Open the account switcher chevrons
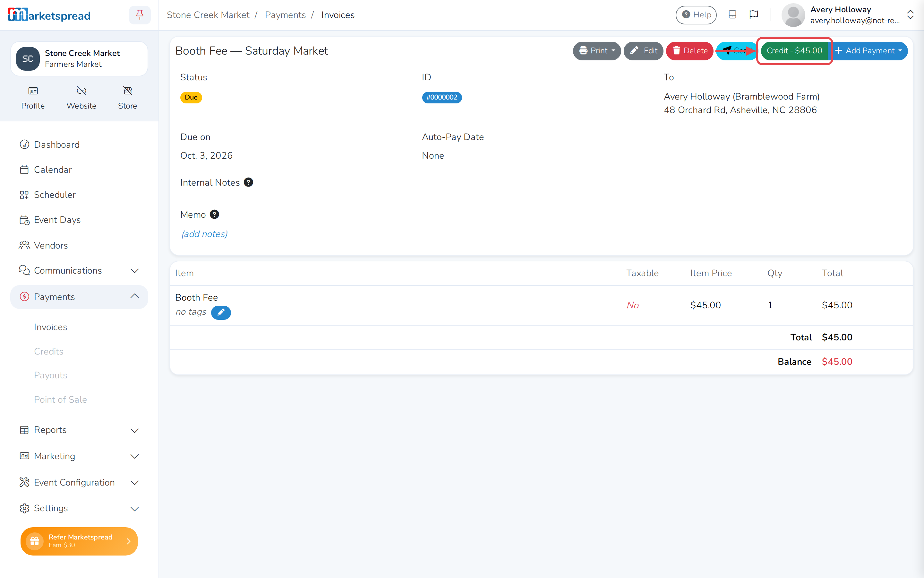This screenshot has width=924, height=578. point(910,15)
